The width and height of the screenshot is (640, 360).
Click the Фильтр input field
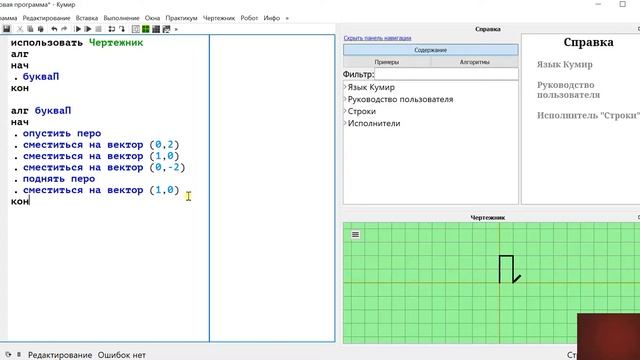(x=446, y=74)
